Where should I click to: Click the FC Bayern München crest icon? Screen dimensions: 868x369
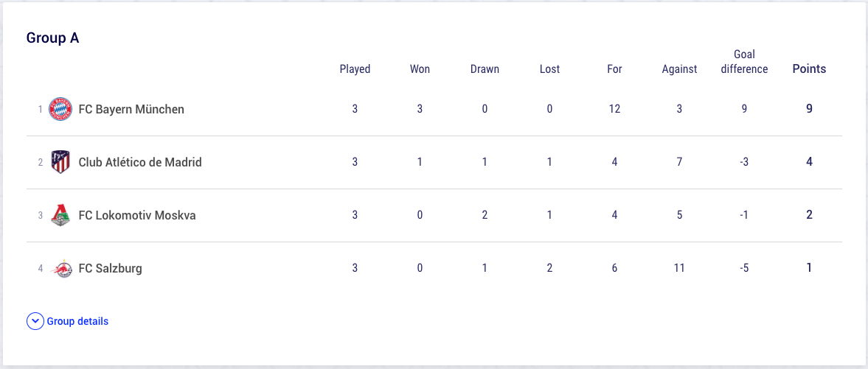pyautogui.click(x=60, y=109)
